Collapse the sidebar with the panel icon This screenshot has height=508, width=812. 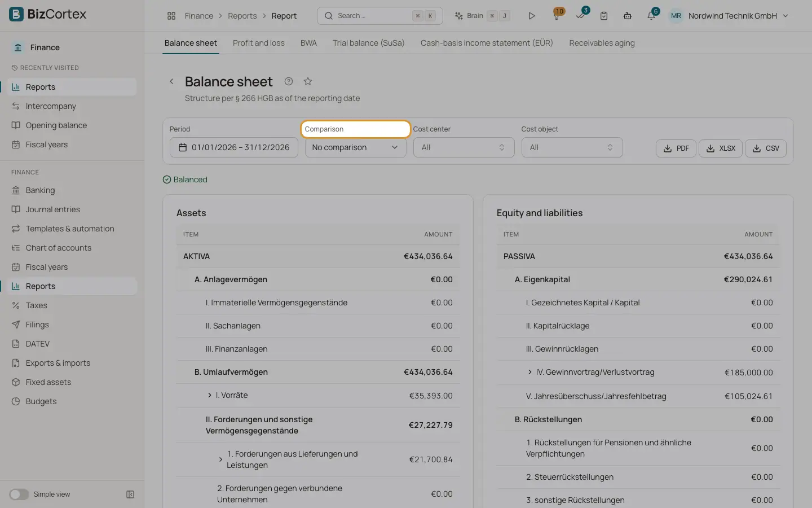click(130, 494)
